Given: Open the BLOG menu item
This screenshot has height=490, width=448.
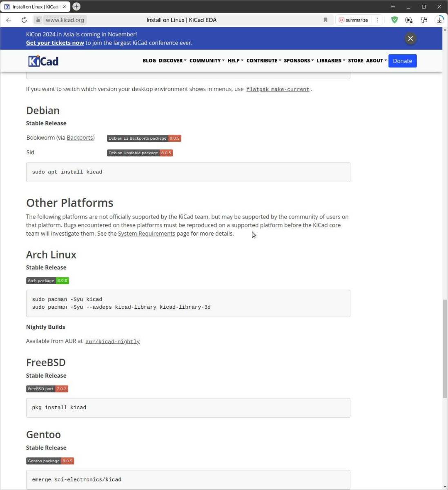Looking at the screenshot, I should pos(149,60).
